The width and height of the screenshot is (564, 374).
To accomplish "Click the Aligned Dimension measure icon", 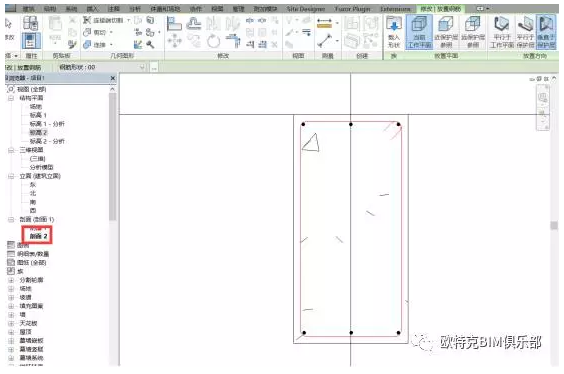I will 324,24.
